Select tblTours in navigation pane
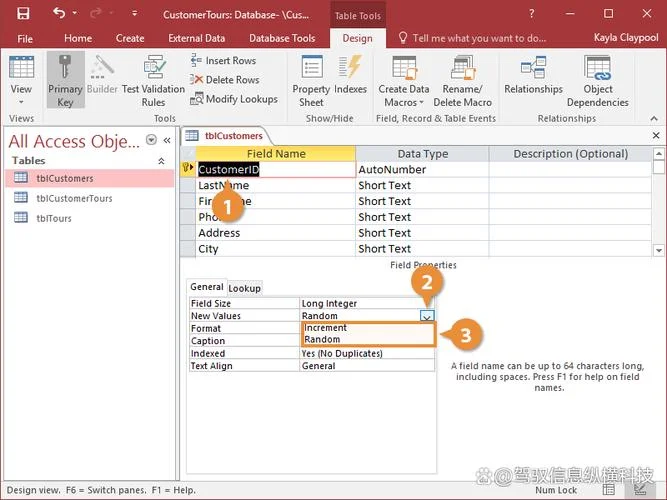The height and width of the screenshot is (500, 667). coord(90,218)
